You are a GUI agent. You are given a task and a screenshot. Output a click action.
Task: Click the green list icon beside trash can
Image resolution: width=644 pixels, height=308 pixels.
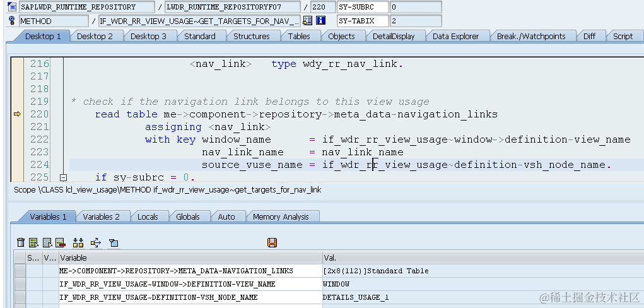[x=33, y=242]
